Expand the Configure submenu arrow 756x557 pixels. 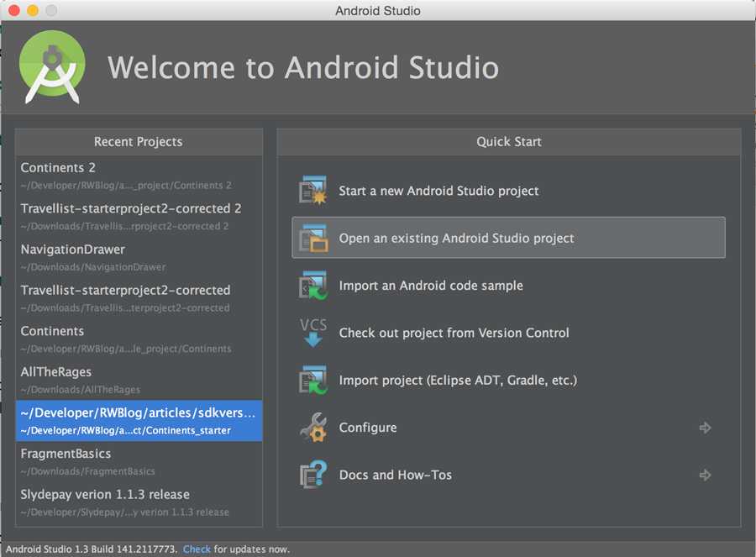[x=705, y=428]
